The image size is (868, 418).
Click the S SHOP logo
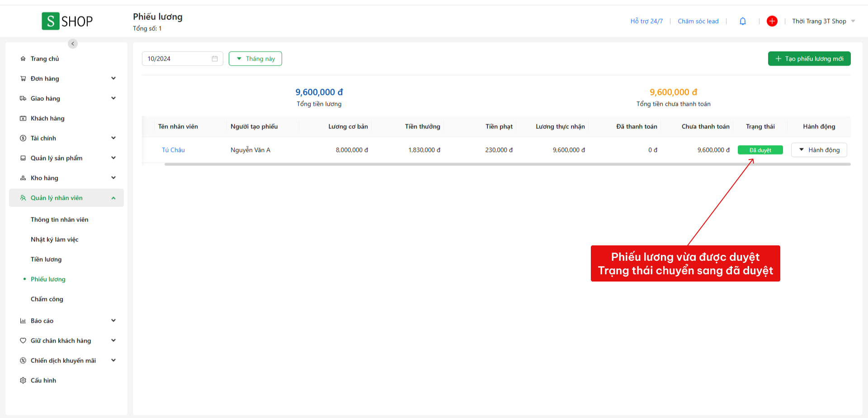pos(67,21)
